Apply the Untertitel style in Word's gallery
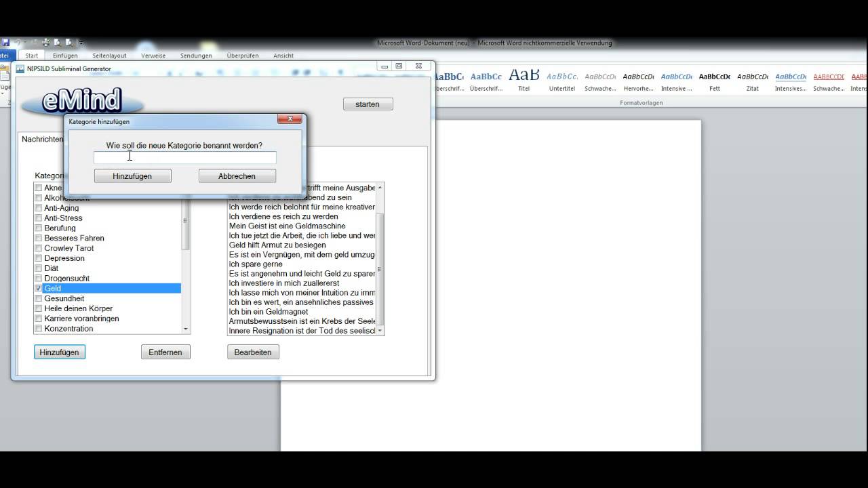The width and height of the screenshot is (868, 488). point(562,81)
